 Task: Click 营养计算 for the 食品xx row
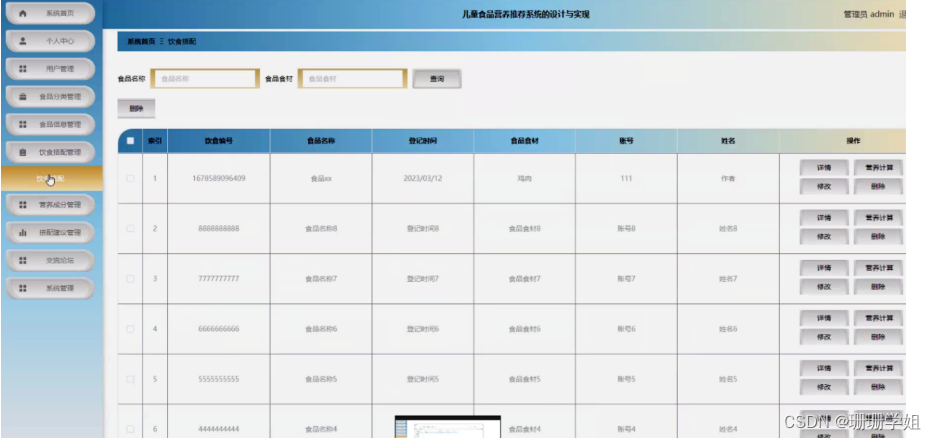878,168
